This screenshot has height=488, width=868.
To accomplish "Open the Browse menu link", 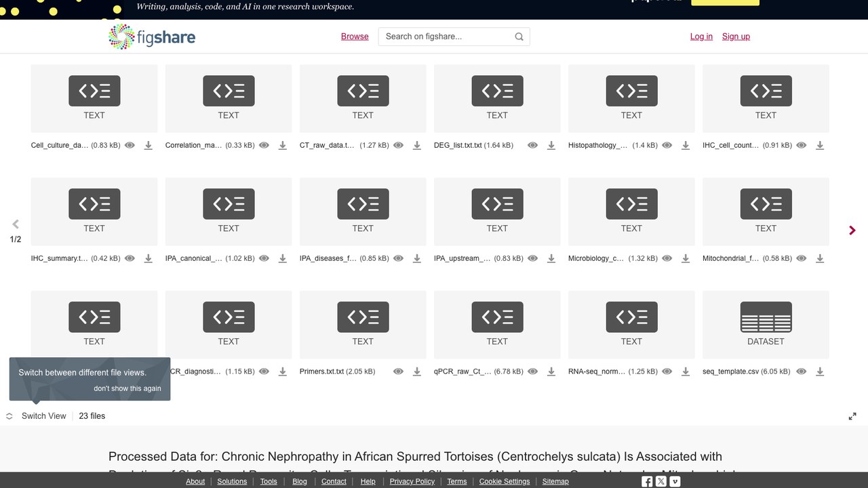I will pos(355,37).
